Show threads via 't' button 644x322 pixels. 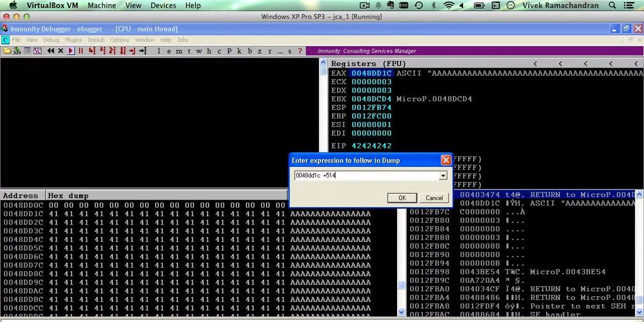(189, 51)
